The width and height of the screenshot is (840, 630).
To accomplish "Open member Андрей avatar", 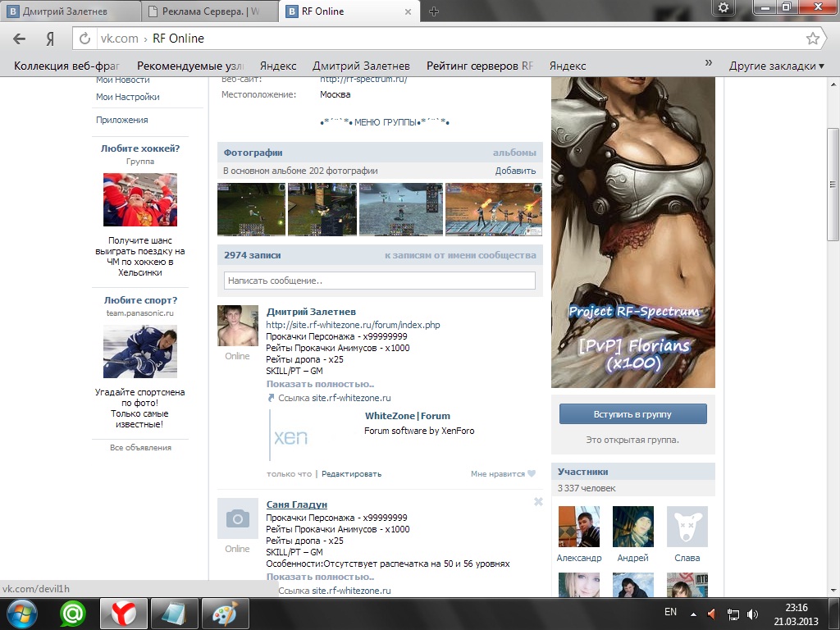I will [633, 527].
